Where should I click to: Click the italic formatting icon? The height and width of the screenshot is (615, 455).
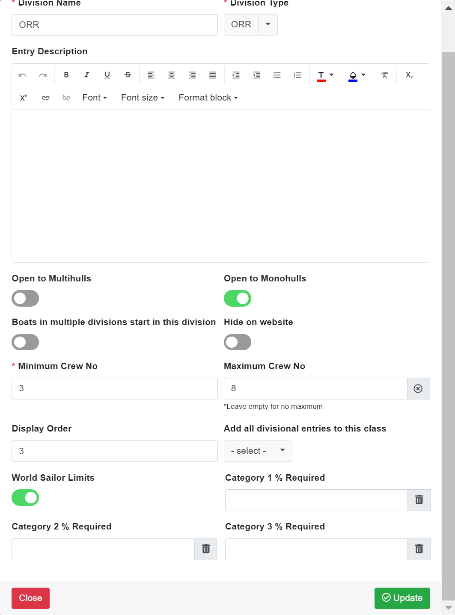click(87, 75)
